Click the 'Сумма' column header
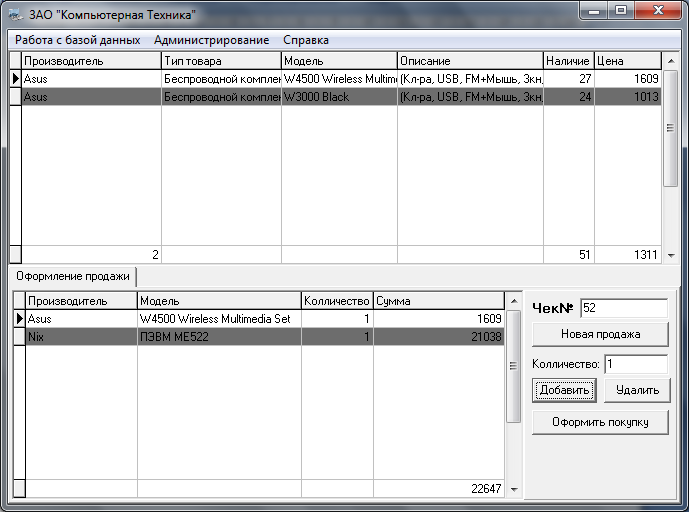 [439, 301]
